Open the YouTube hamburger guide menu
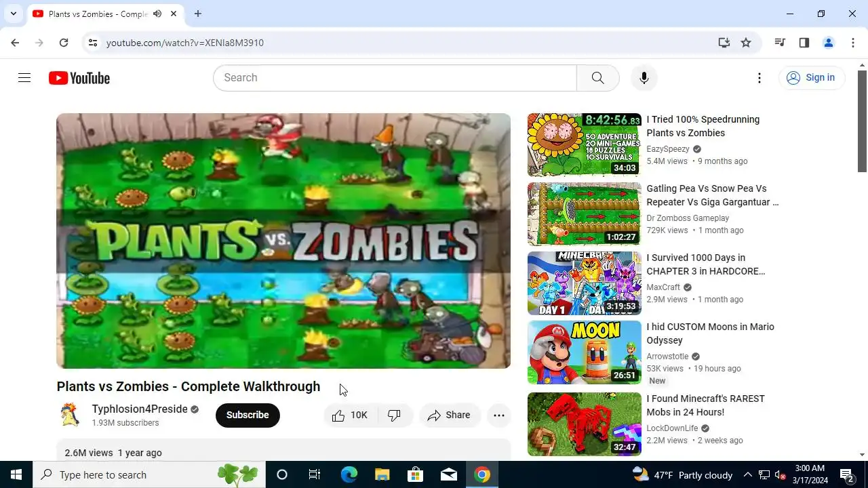 (x=24, y=78)
